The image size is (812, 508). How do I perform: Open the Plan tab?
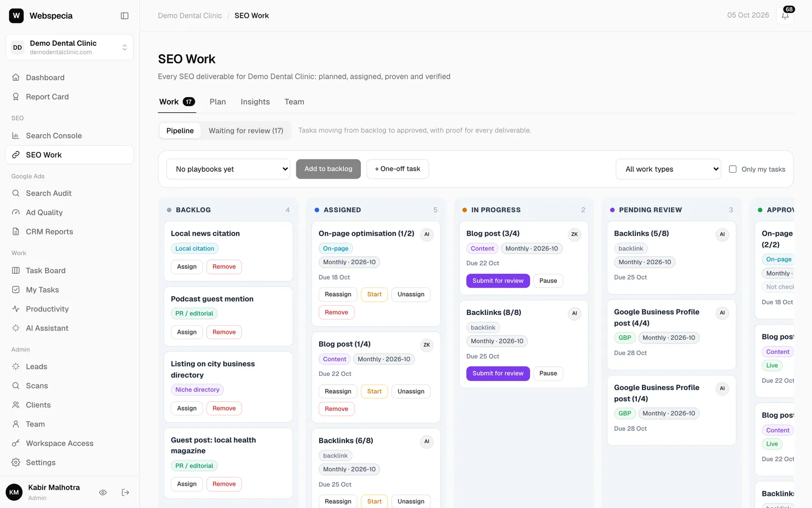point(218,102)
